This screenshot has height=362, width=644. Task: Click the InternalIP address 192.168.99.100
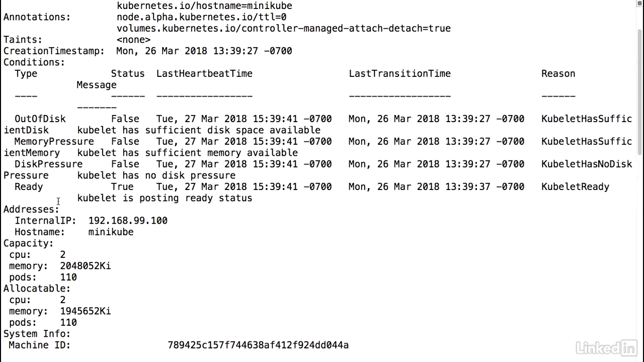click(x=128, y=221)
